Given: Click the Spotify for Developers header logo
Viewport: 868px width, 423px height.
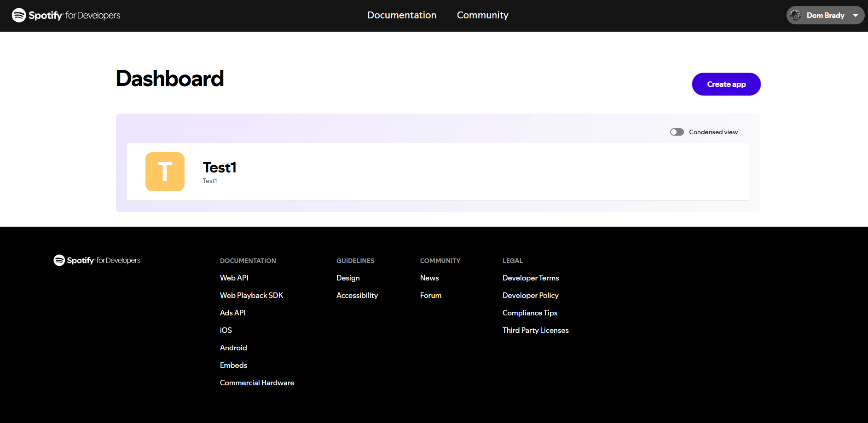Looking at the screenshot, I should [x=66, y=15].
